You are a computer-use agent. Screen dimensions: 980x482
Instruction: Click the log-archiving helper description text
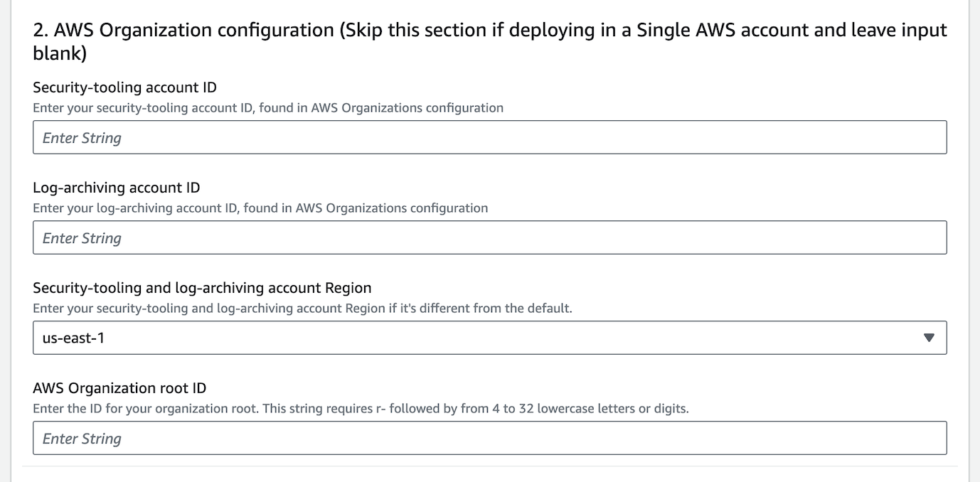[260, 208]
